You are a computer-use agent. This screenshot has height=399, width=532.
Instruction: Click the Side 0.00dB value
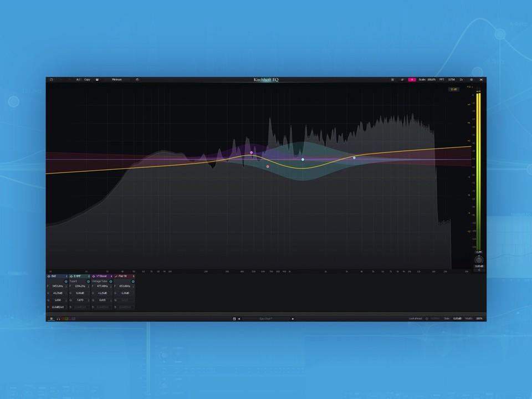pyautogui.click(x=457, y=319)
